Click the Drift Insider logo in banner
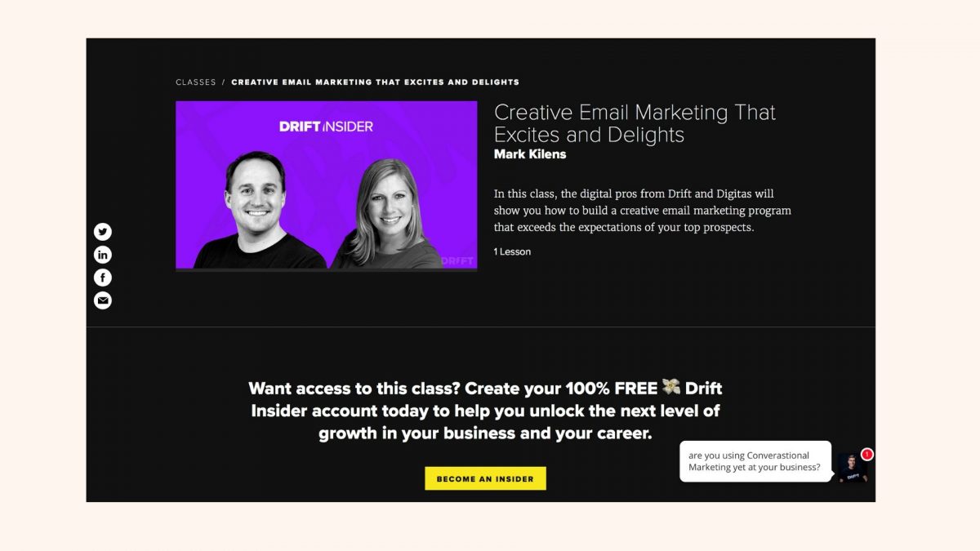980x551 pixels. point(326,127)
